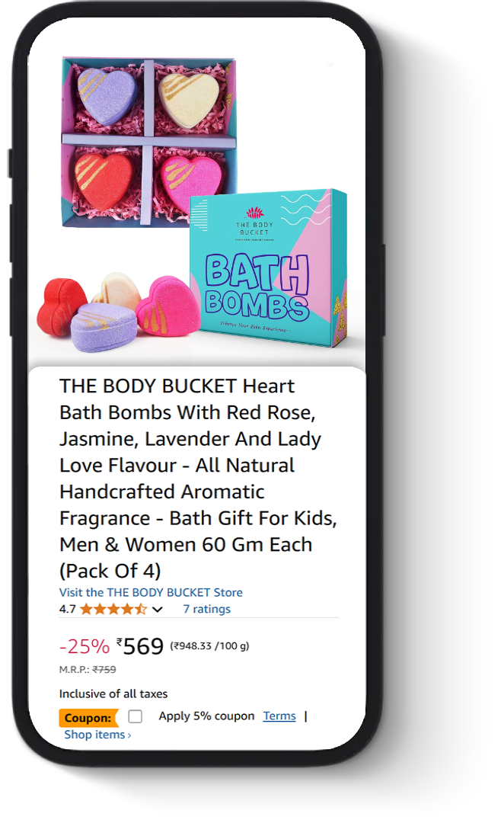Tap the Bath Bombs box product image
504x820 pixels.
point(269,267)
